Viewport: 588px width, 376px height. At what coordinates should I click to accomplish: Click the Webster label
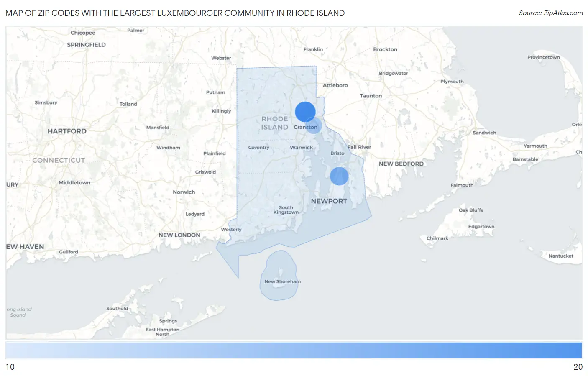click(x=221, y=58)
